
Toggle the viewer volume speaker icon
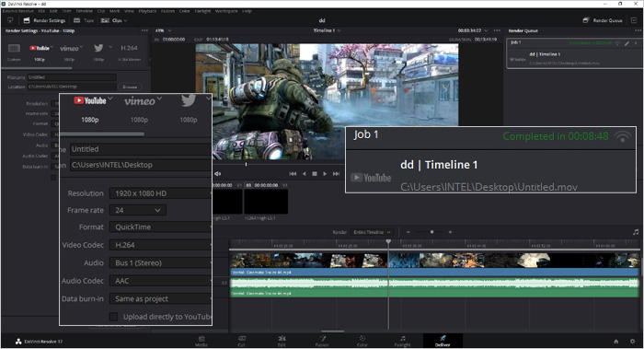point(218,174)
